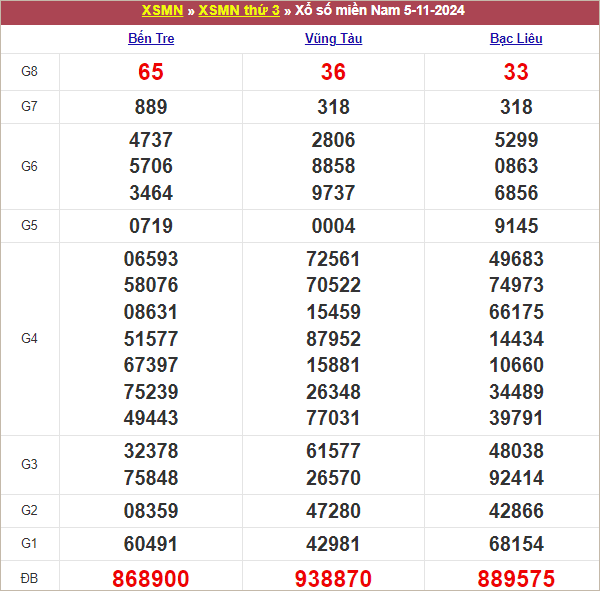Select the G4 number 51577

click(x=151, y=339)
